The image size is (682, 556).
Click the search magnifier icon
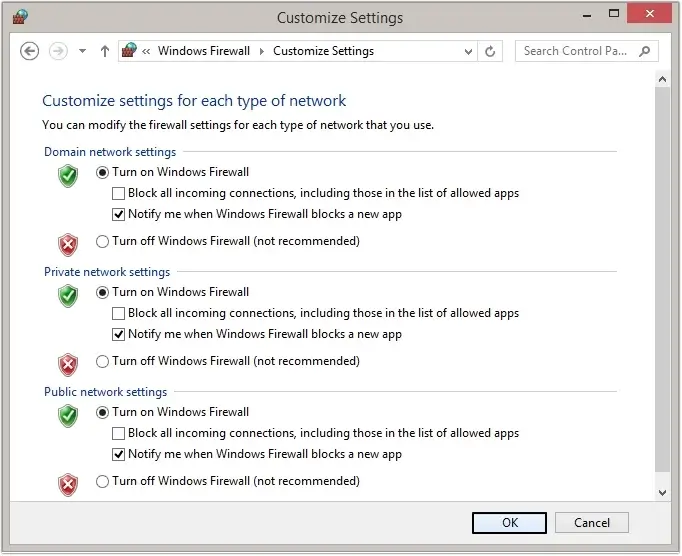(645, 51)
